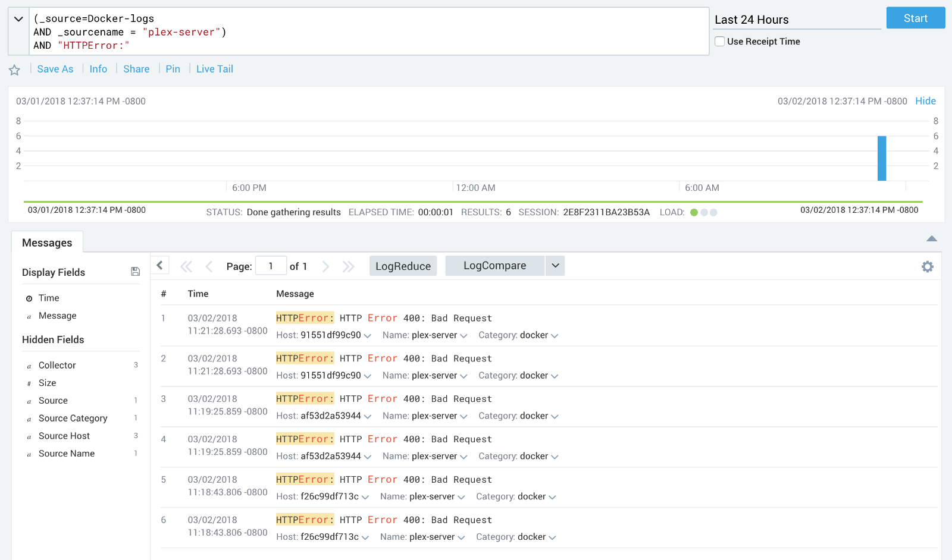Enable the Use Receipt Time checkbox

click(720, 42)
